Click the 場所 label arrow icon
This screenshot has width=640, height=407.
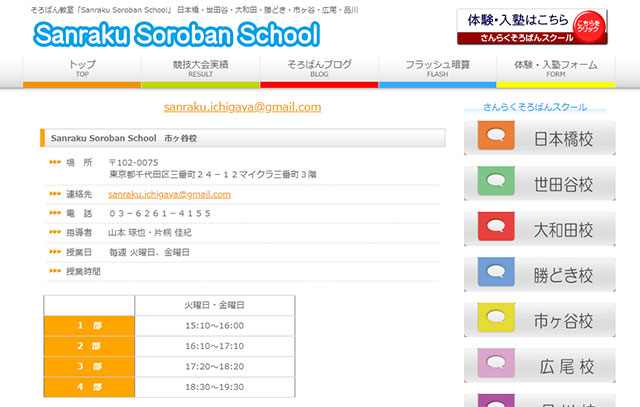click(x=55, y=162)
